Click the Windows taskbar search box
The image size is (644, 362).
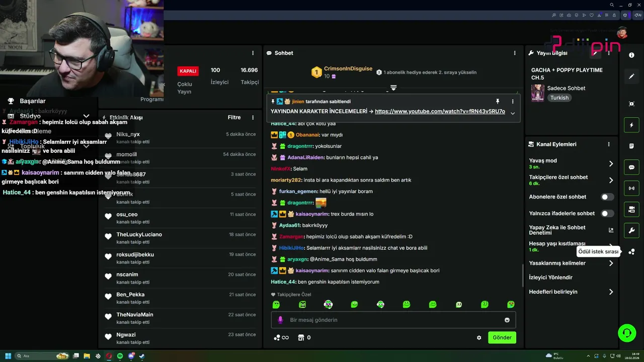42,356
